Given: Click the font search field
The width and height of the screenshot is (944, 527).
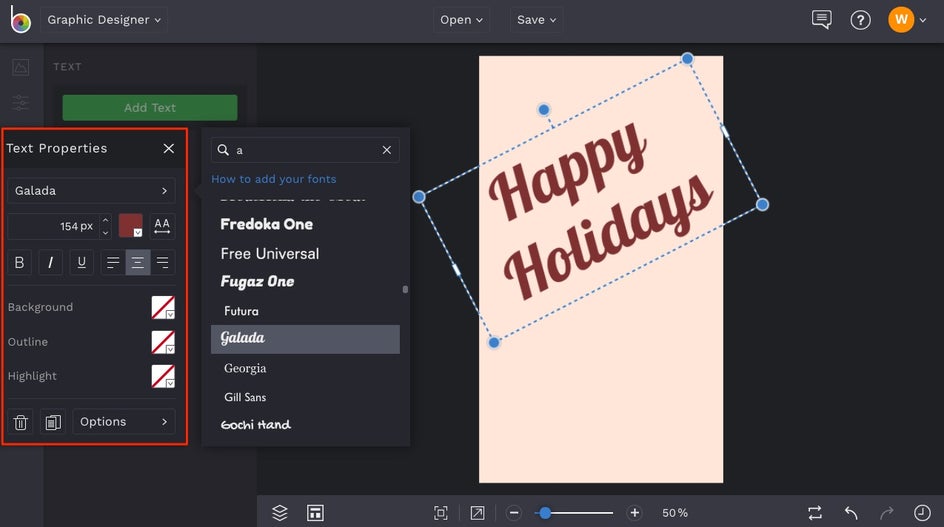Looking at the screenshot, I should point(305,150).
